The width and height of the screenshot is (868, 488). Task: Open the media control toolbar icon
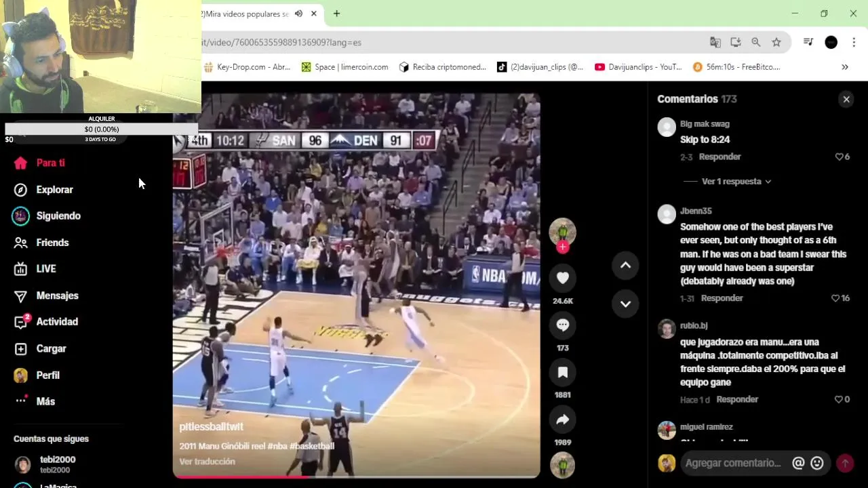click(808, 42)
